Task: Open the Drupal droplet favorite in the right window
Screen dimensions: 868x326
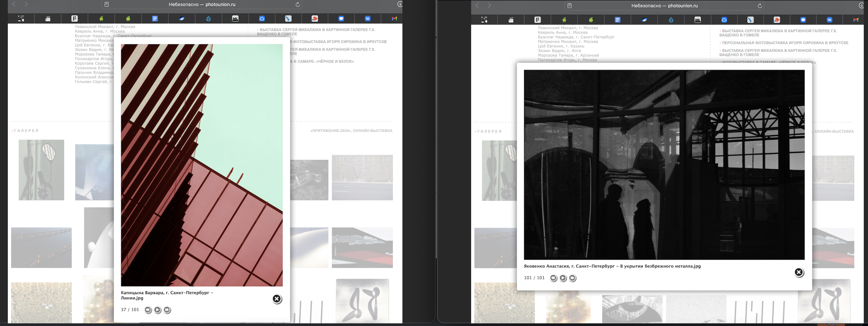Action: [671, 20]
